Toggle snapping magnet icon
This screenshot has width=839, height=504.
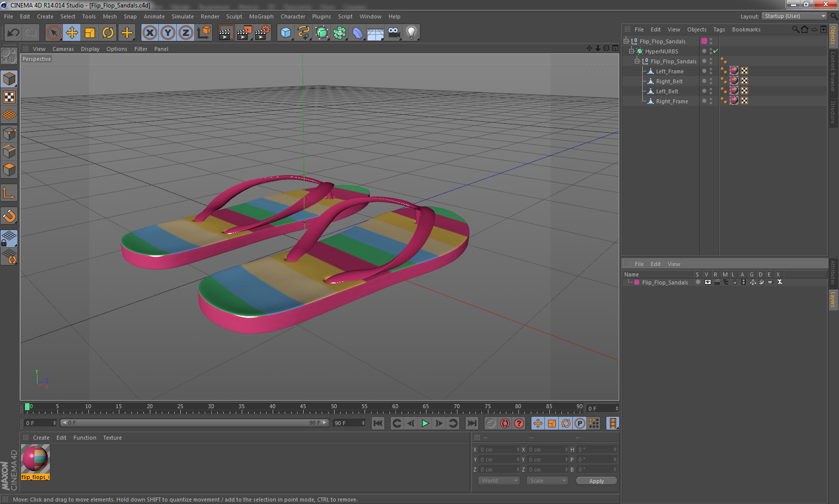[x=9, y=216]
